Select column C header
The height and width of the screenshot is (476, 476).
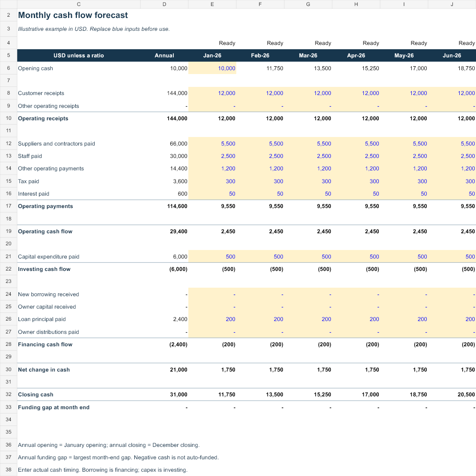tap(79, 4)
